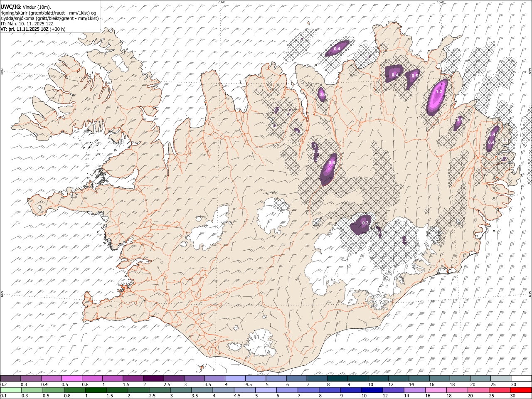Click the red 25 swatch in lower legend row
Screen dimensions: 532x399
(500, 390)
